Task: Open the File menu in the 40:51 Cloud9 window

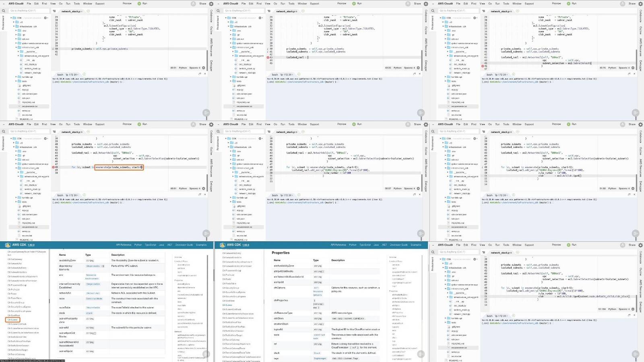Action: coord(29,4)
